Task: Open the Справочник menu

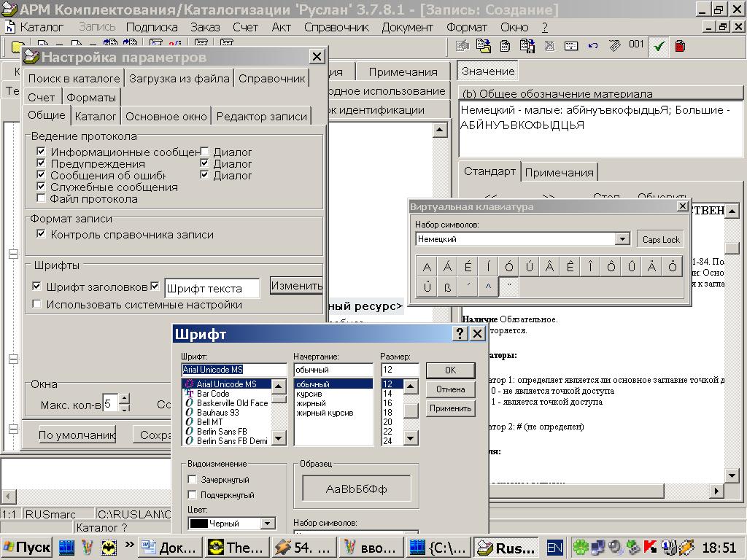Action: tap(336, 27)
